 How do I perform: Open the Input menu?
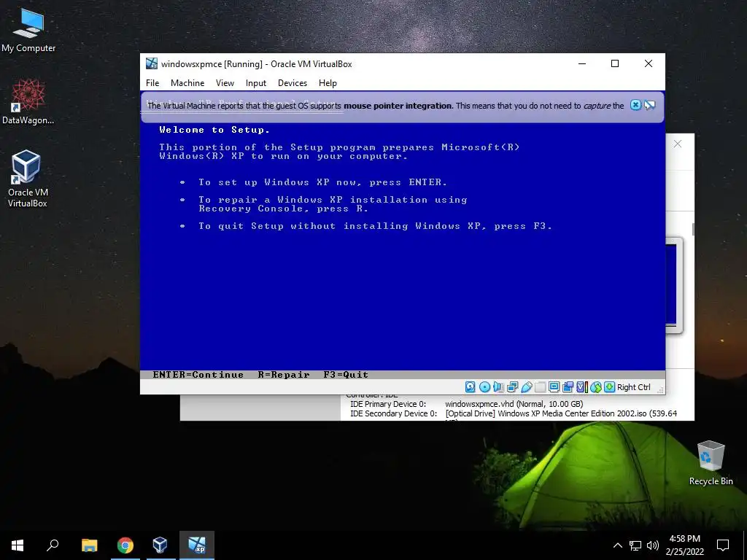click(256, 83)
